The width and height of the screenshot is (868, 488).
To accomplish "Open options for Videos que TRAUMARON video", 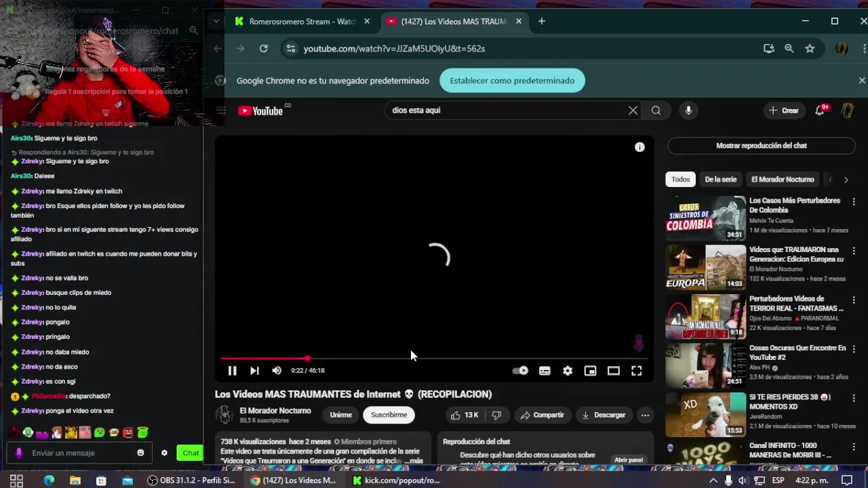I will (x=854, y=251).
